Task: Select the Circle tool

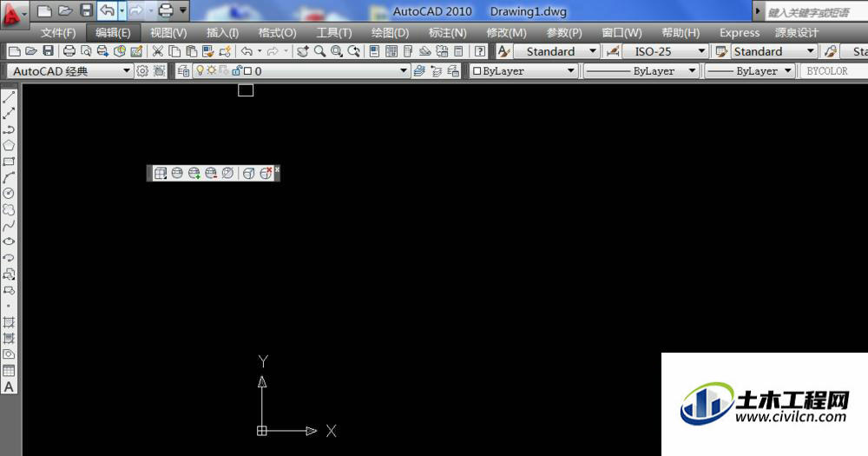Action: (x=9, y=194)
